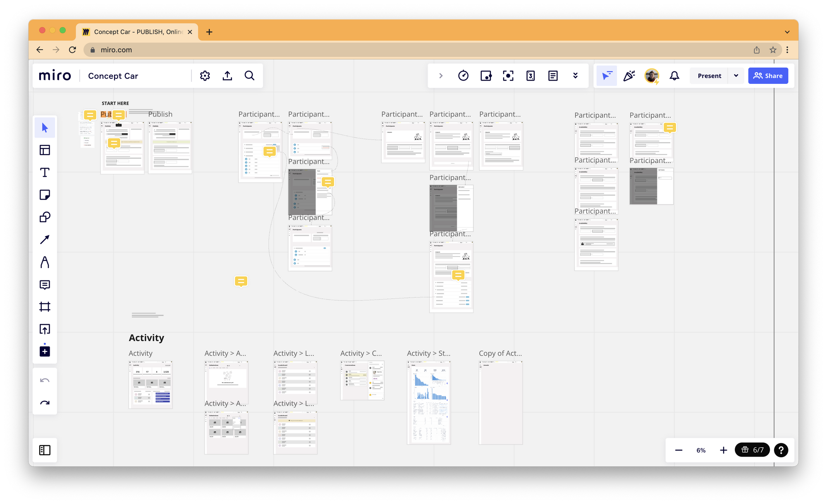The height and width of the screenshot is (504, 827).
Task: Select the Text tool
Action: (45, 172)
